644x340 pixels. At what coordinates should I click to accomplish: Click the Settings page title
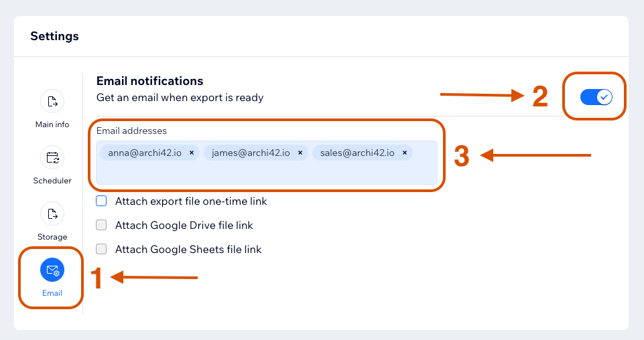55,36
